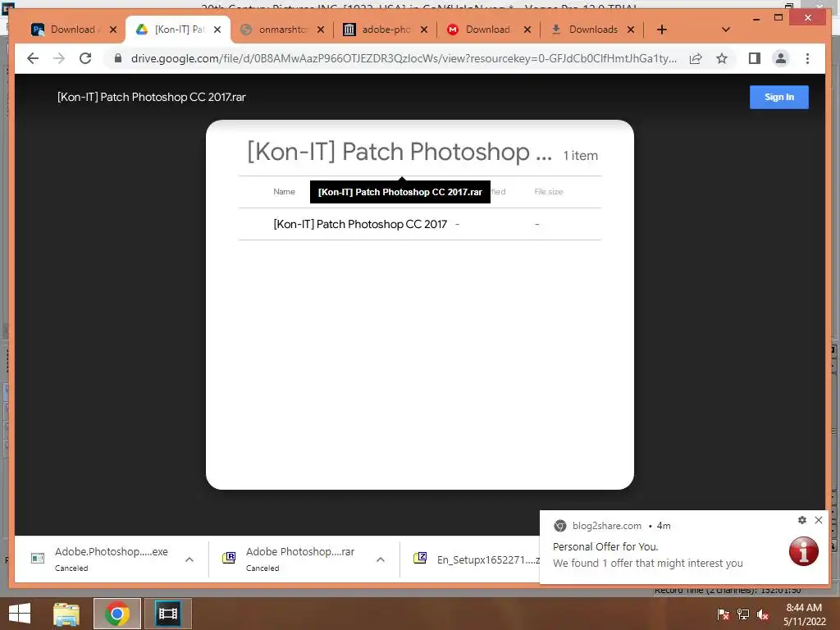
Task: Click the Name column header
Action: coord(284,192)
